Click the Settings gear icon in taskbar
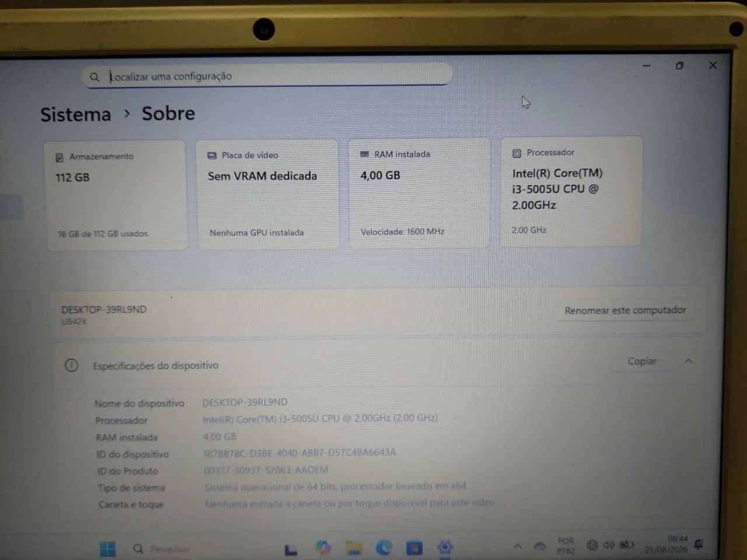This screenshot has width=747, height=560. [445, 547]
